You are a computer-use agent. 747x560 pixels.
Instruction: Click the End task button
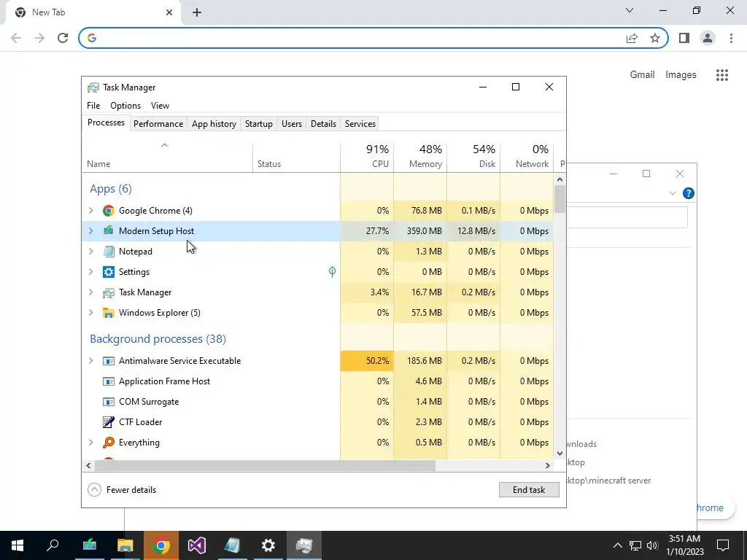529,490
